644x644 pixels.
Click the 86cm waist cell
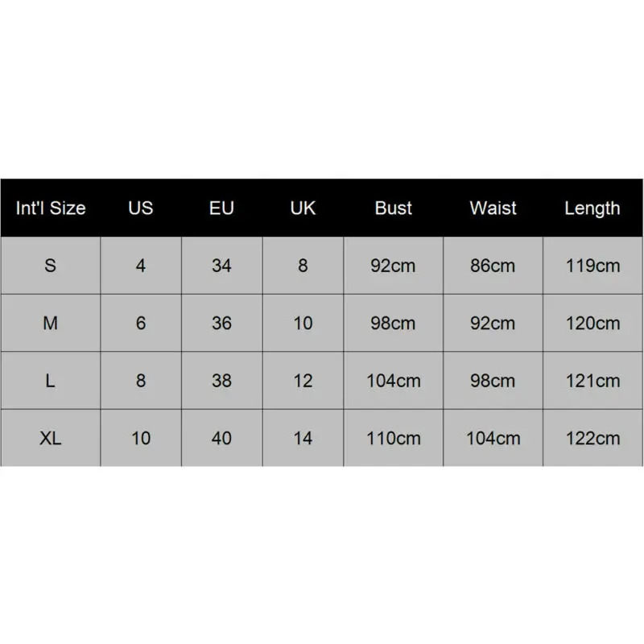[x=493, y=266]
